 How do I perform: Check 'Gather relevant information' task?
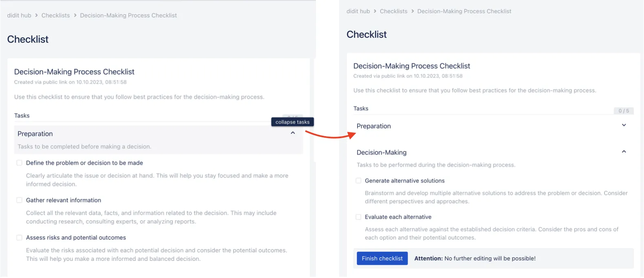(19, 200)
